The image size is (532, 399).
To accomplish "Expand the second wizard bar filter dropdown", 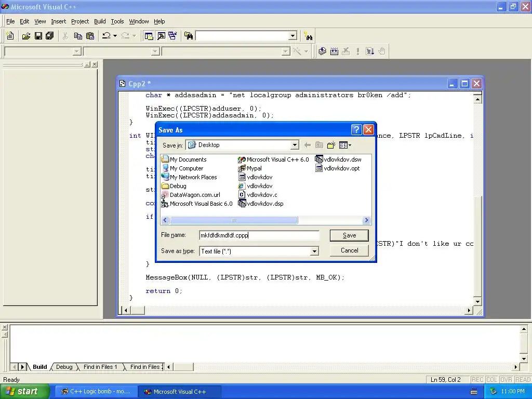I will [155, 51].
